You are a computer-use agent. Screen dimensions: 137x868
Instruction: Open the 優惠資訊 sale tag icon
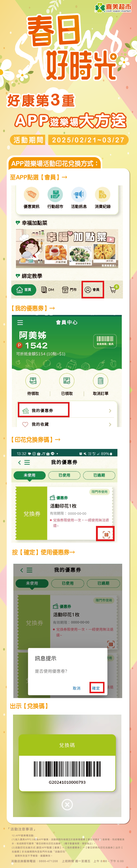(x=31, y=194)
